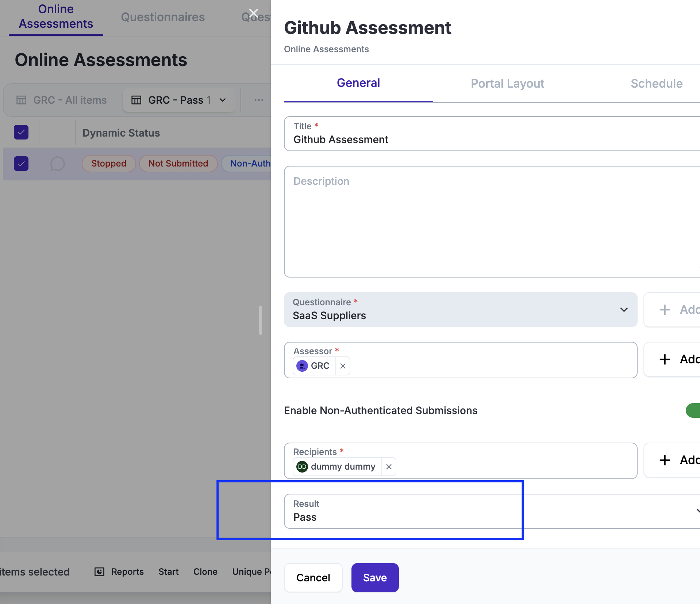Click the three-dots more views icon
Image resolution: width=700 pixels, height=604 pixels.
(x=259, y=100)
